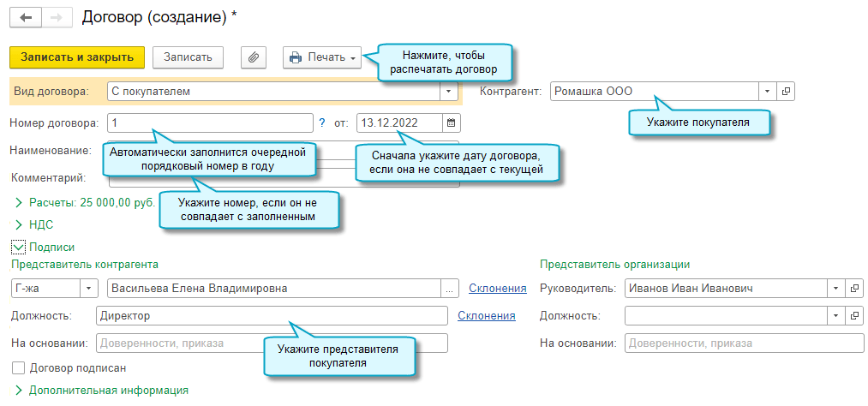Enable the Договор подписан checkbox
Viewport: 868px width, 406px height.
pyautogui.click(x=19, y=368)
